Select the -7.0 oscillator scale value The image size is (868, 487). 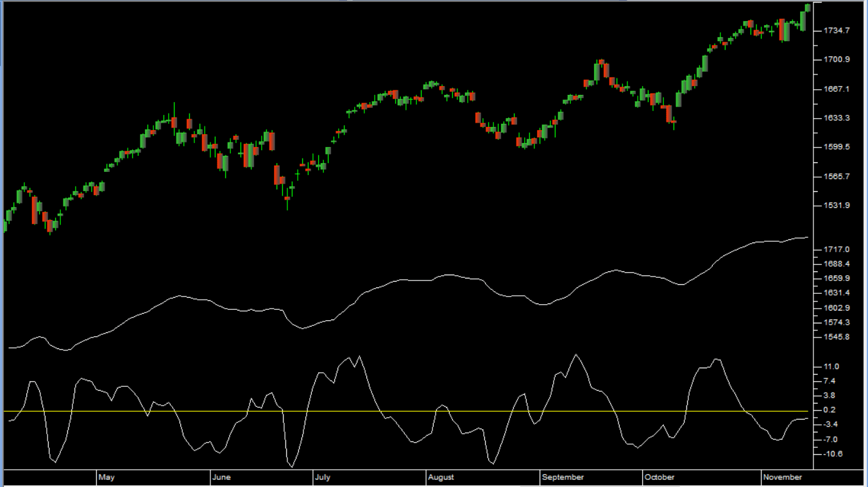pos(831,440)
